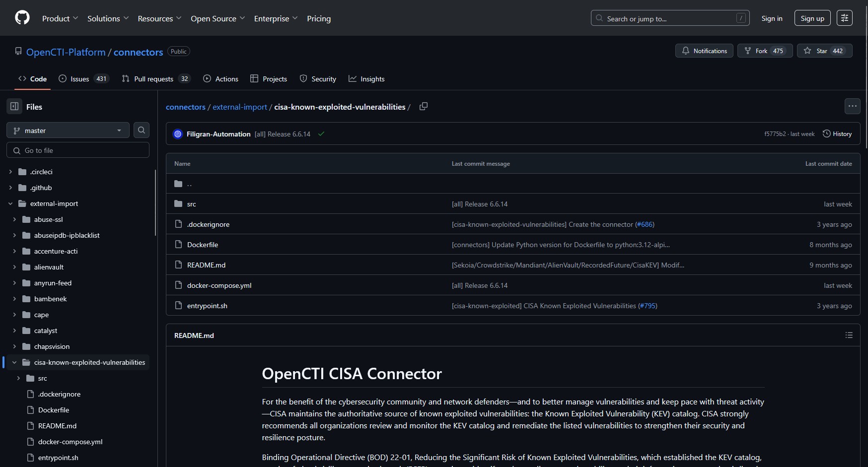
Task: Select README.md in the sidebar tree
Action: click(x=57, y=426)
